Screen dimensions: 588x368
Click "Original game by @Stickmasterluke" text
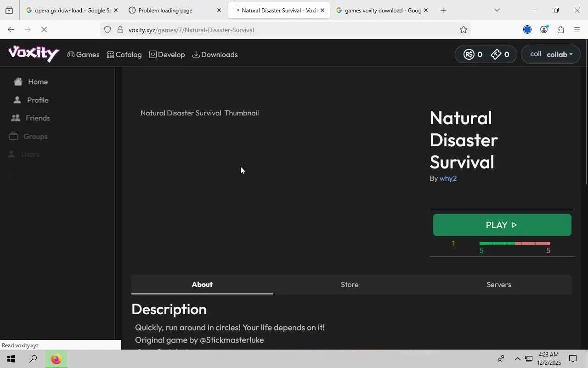(x=199, y=340)
